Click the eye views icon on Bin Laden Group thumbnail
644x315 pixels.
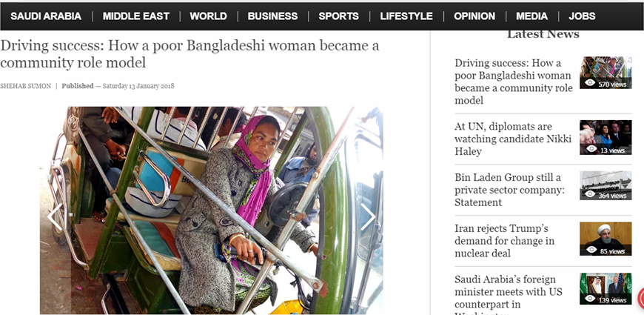pos(590,194)
